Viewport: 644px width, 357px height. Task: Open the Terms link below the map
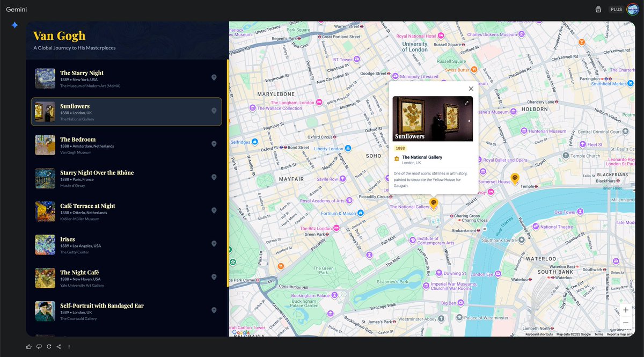598,334
